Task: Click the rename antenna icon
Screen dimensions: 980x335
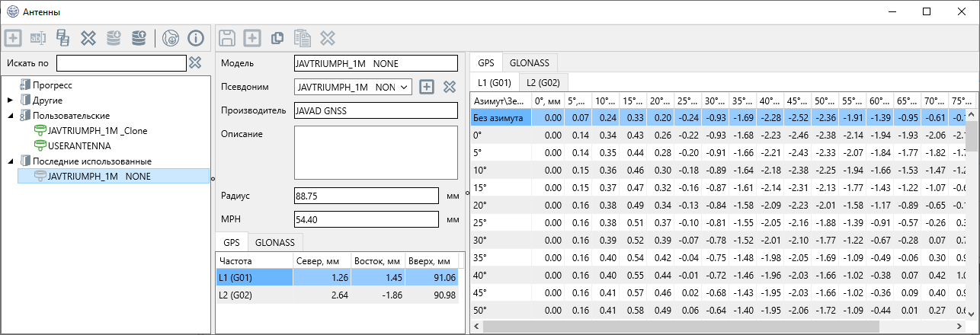Action: tap(38, 37)
